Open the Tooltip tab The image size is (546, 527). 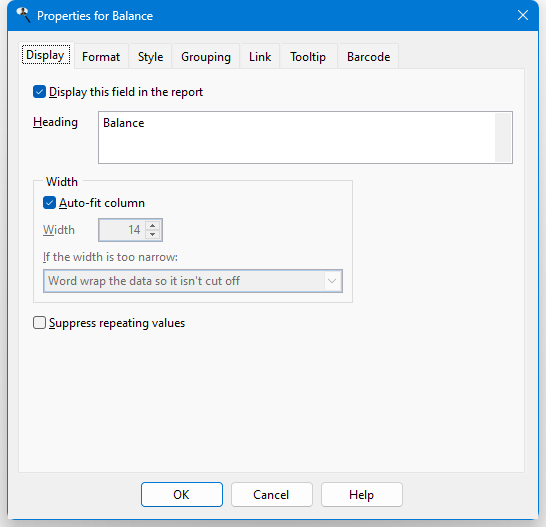308,56
